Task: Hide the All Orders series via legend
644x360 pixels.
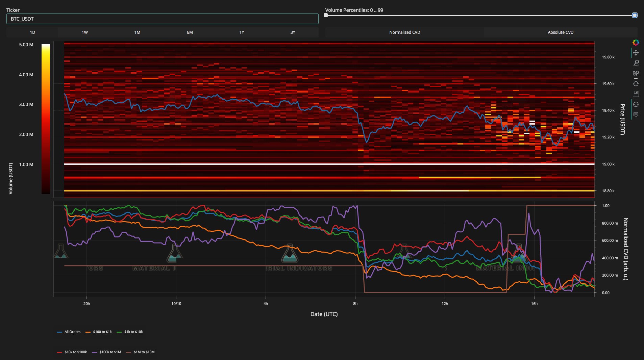Action: click(x=72, y=332)
